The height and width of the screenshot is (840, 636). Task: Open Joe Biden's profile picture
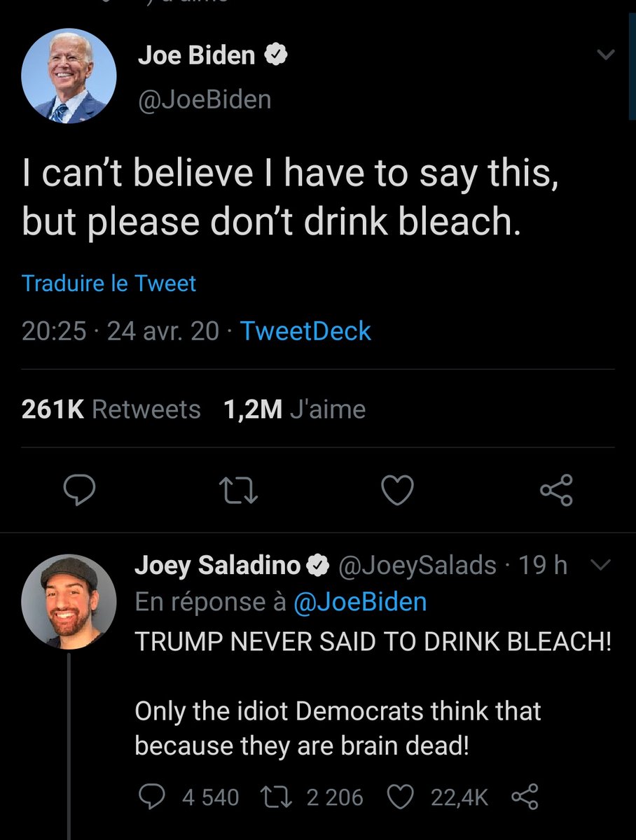coord(69,76)
